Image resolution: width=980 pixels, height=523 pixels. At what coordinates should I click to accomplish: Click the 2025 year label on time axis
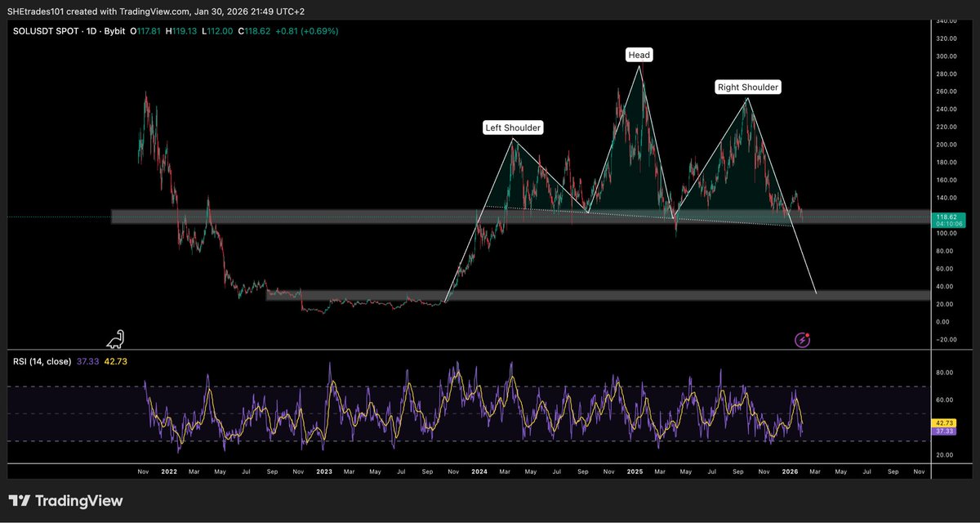click(x=635, y=472)
